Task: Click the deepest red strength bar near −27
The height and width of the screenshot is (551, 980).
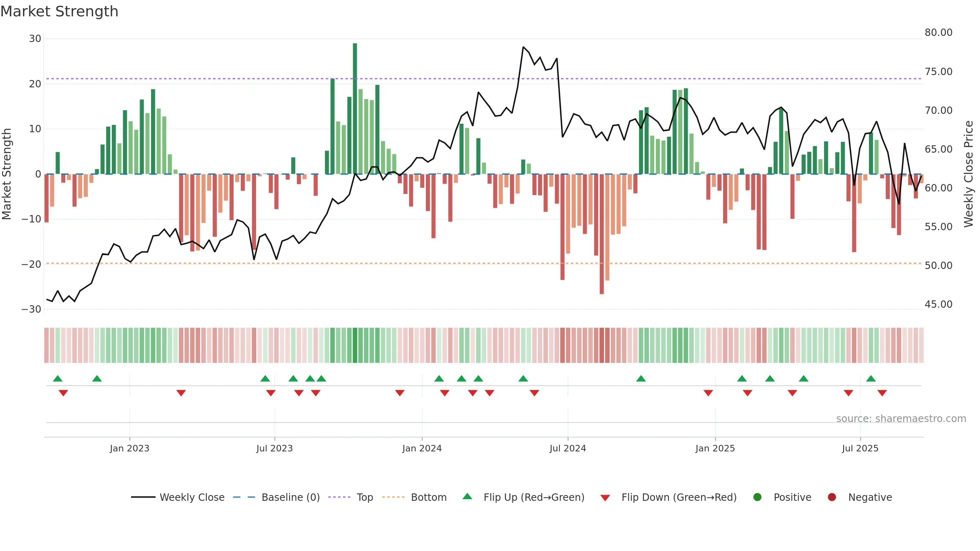Action: (x=601, y=234)
